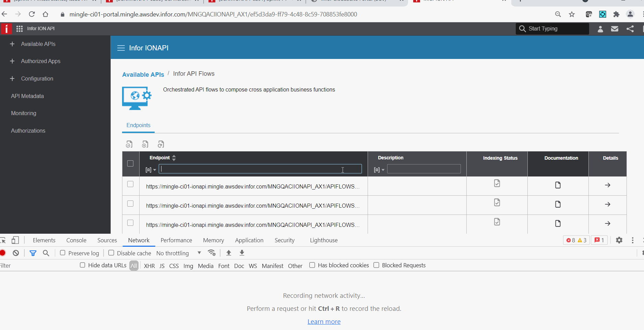
Task: Enable the Preserve log checkbox
Action: click(63, 253)
